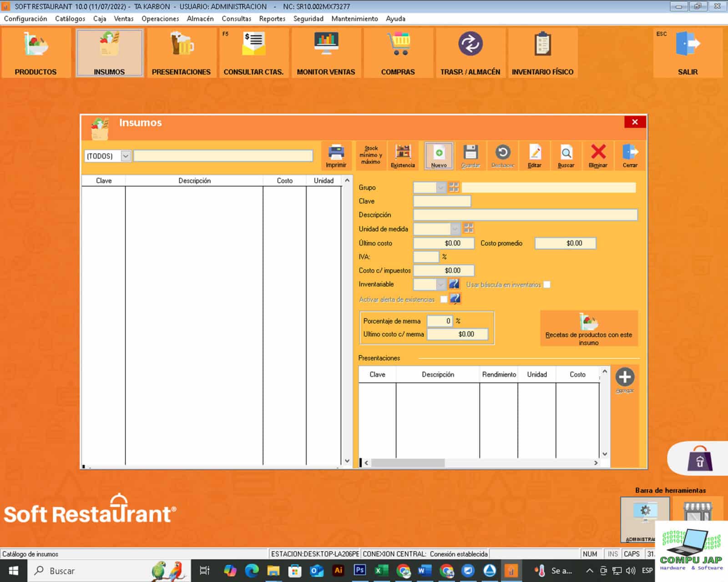Open the Catálogos menu

70,19
